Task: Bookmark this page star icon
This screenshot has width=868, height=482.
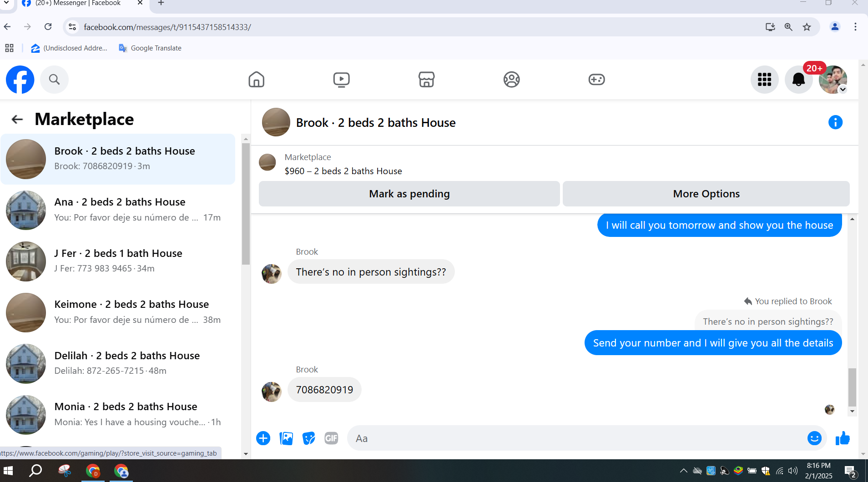Action: [x=807, y=27]
